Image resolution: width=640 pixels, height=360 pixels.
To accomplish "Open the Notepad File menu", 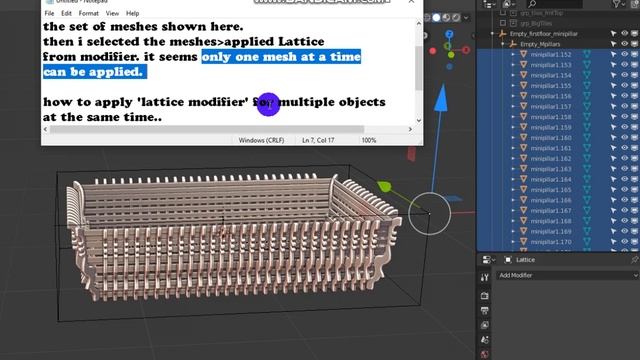I will [x=49, y=13].
